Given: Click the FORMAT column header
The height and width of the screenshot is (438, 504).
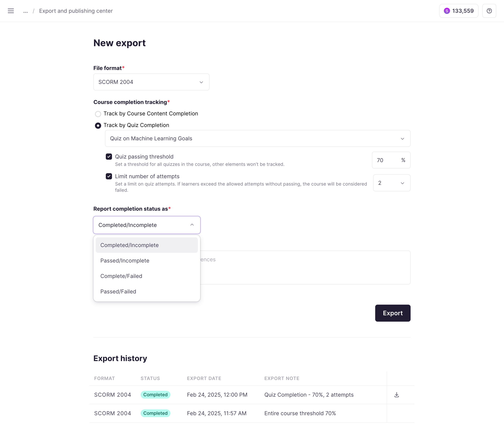Looking at the screenshot, I should coord(104,378).
